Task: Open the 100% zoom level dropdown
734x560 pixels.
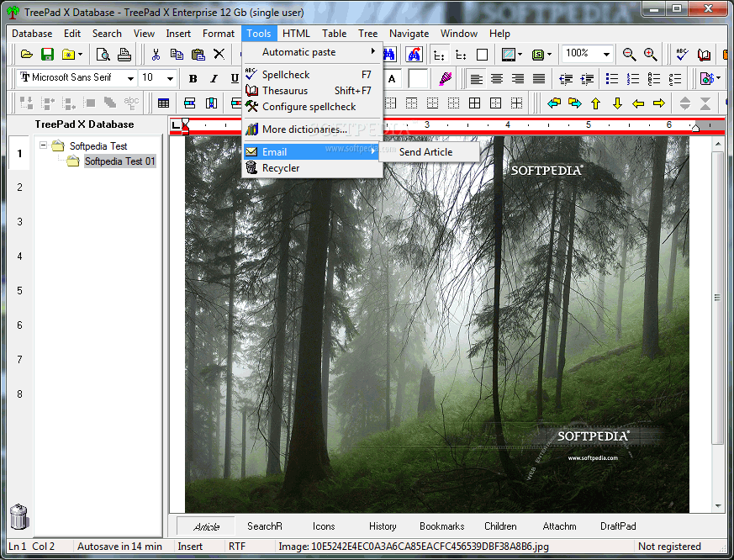Action: point(607,55)
